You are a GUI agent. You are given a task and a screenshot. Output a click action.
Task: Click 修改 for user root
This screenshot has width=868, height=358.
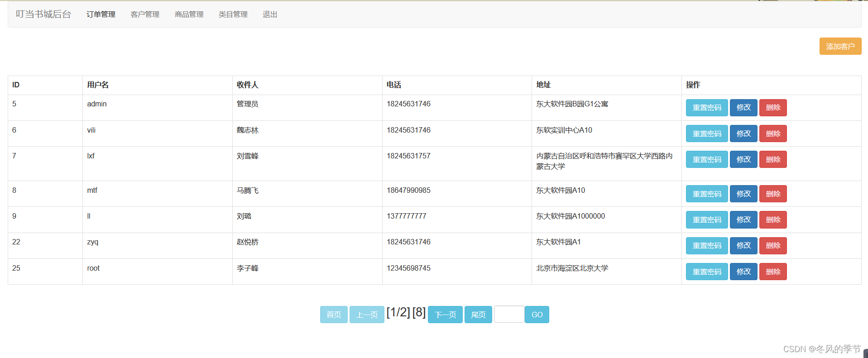(x=743, y=272)
